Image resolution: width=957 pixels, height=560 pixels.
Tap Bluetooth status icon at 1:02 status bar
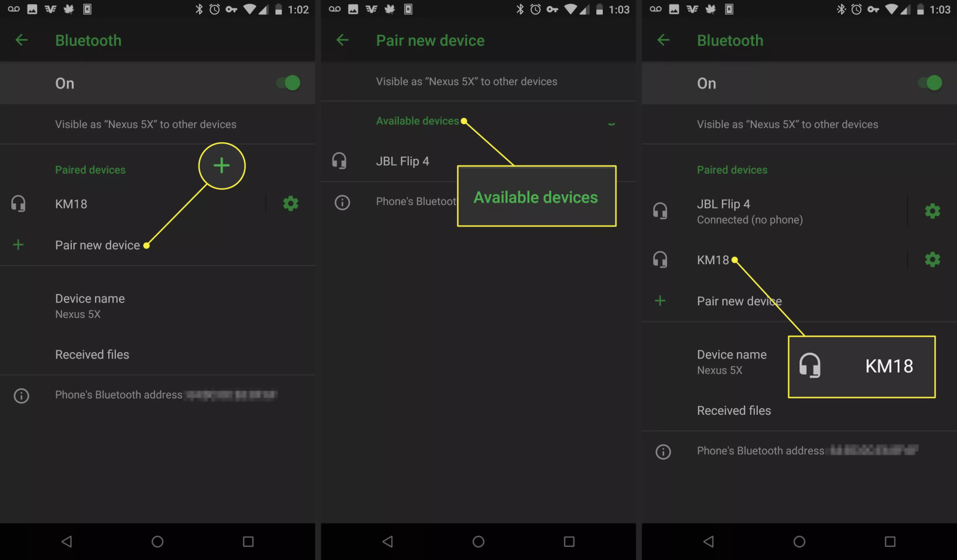pyautogui.click(x=199, y=10)
